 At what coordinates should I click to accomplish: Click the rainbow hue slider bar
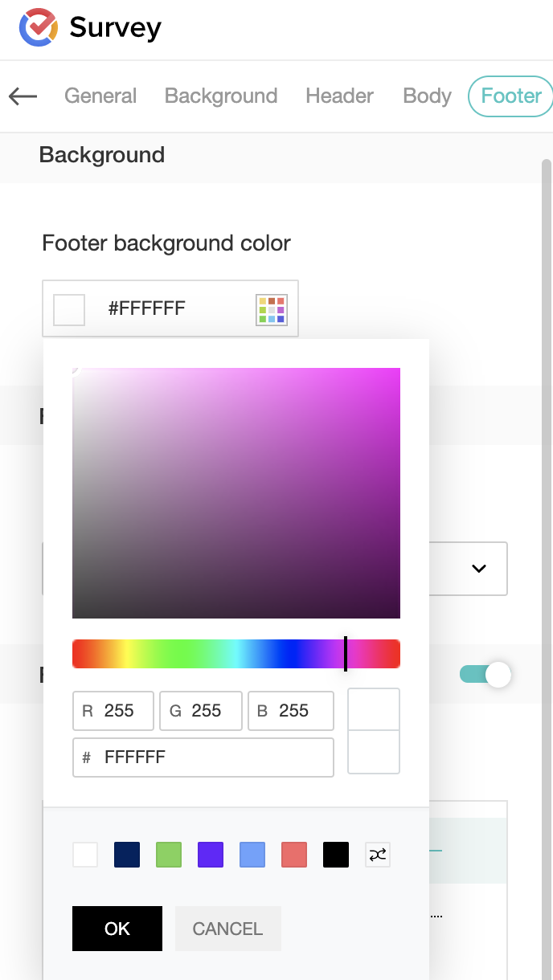point(236,654)
